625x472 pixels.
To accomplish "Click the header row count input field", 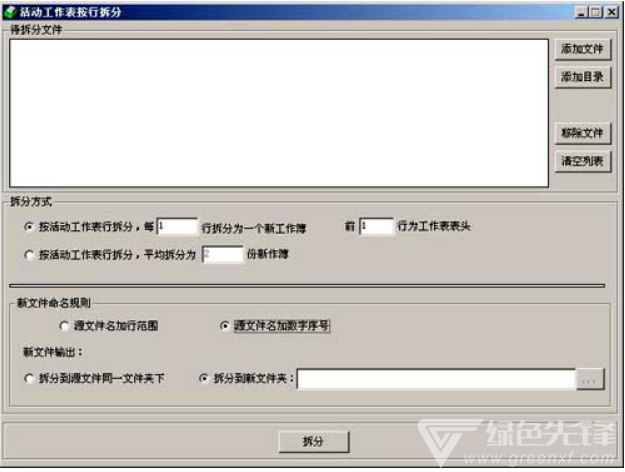I will (377, 226).
